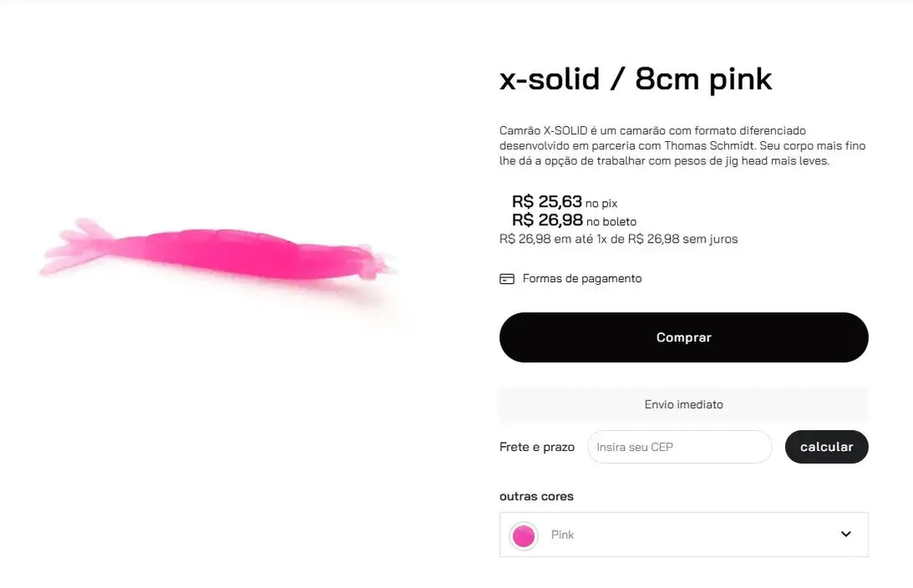Click the pink color swatch circle

point(523,535)
